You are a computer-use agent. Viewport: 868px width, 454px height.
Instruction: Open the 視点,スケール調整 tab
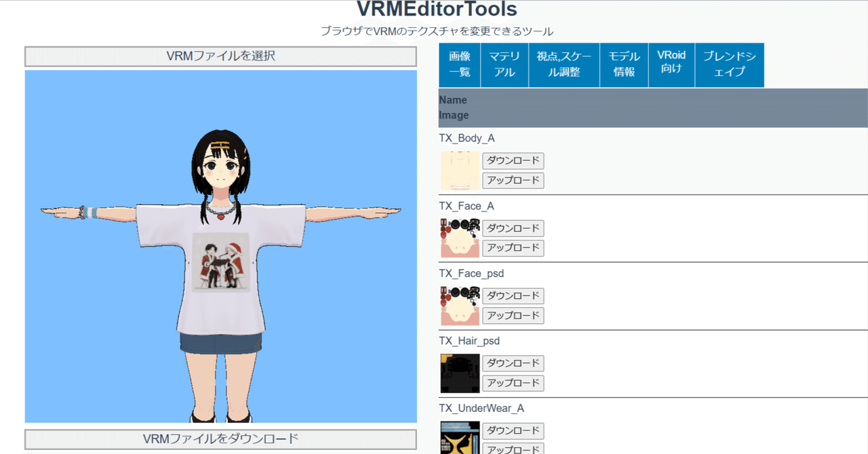point(564,64)
